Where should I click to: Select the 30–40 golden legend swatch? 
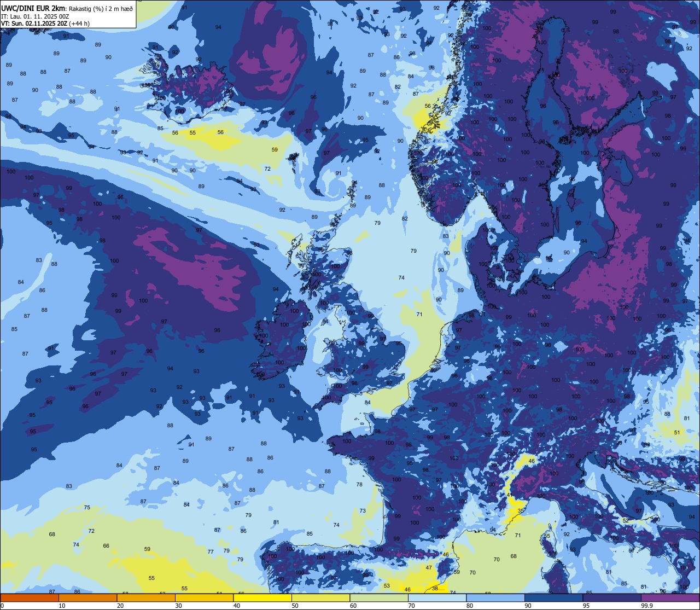tap(204, 598)
